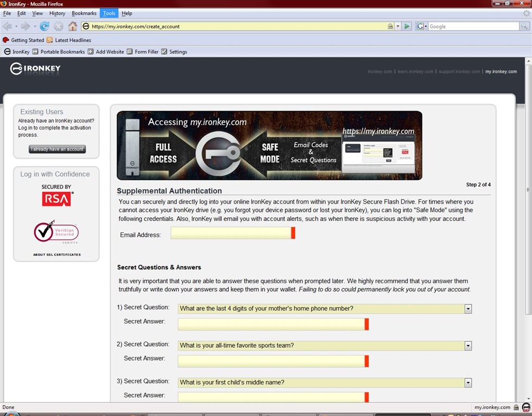The image size is (532, 416).
Task: Click the support.ironkey.com header link
Action: tap(459, 71)
